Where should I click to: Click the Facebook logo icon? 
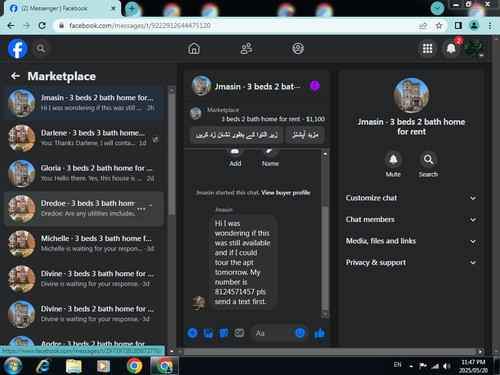17,49
